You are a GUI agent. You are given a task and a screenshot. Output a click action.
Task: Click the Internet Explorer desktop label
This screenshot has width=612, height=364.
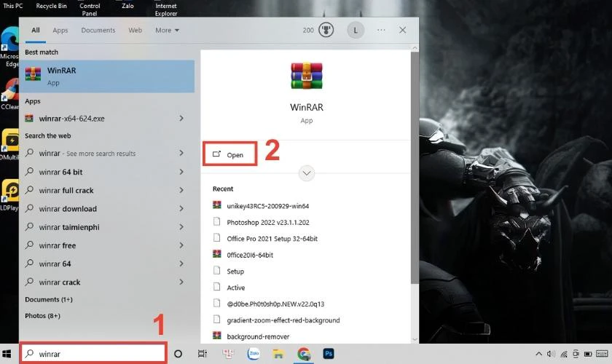coord(166,9)
